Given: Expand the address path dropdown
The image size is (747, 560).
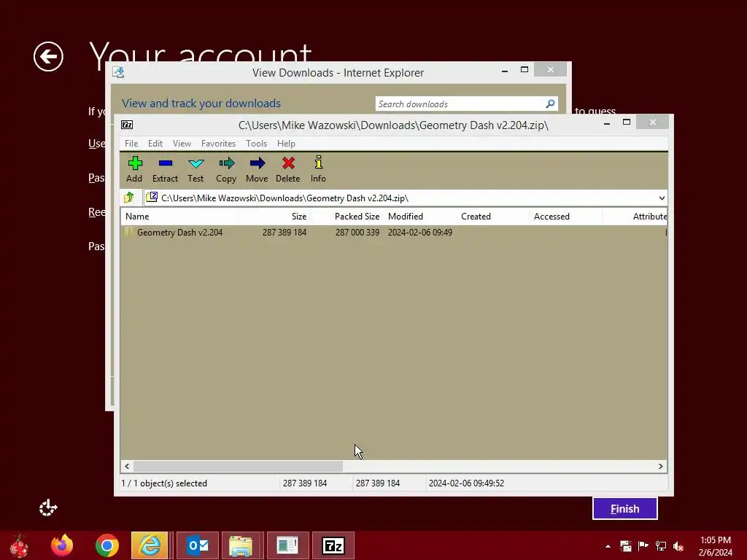Looking at the screenshot, I should click(x=662, y=198).
